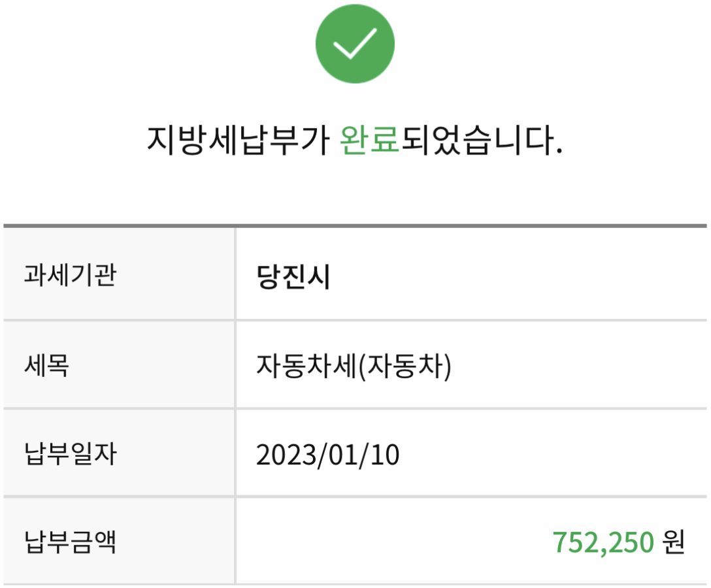Select the '세목' label cell
711x588 pixels.
[x=47, y=366]
